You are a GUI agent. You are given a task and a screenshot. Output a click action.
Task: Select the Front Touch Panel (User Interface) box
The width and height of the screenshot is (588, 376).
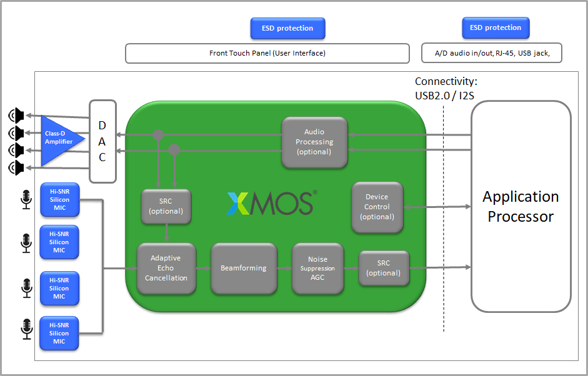(267, 53)
